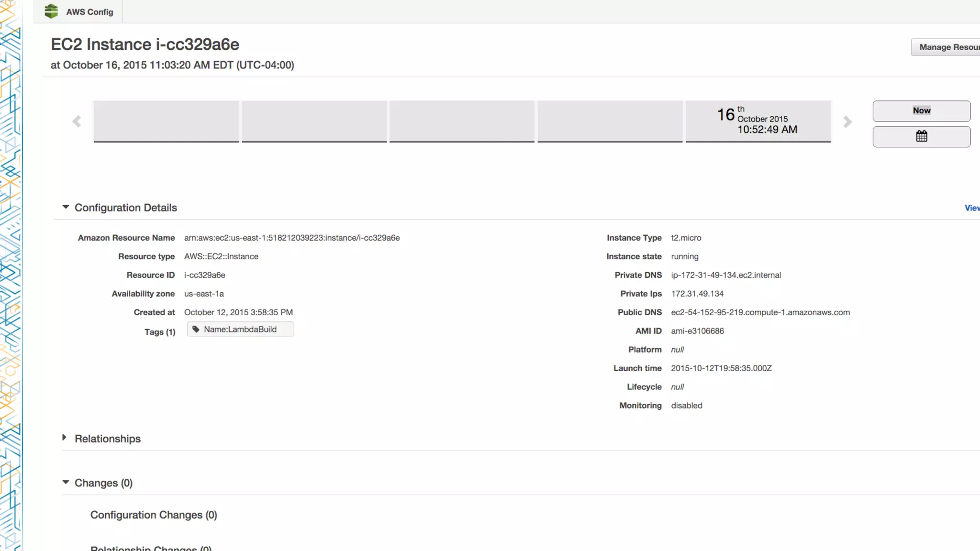Select the third empty timeline slot

point(462,121)
